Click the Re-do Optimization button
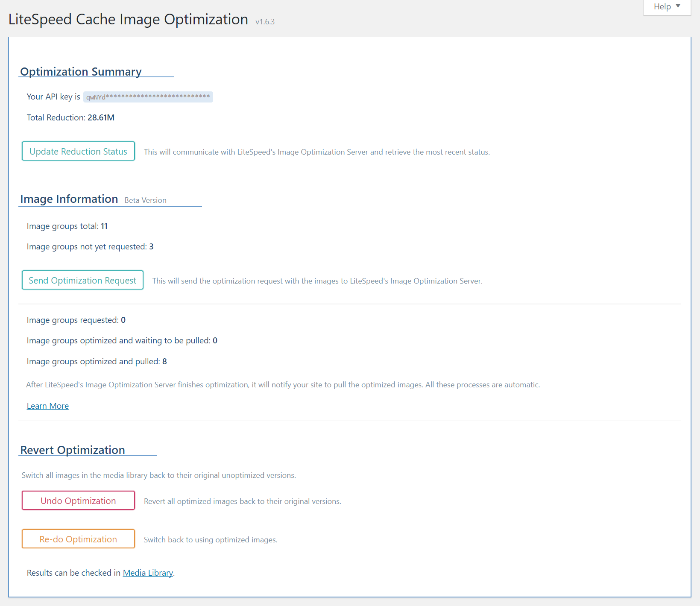Screen dimensions: 700x606 click(x=78, y=539)
